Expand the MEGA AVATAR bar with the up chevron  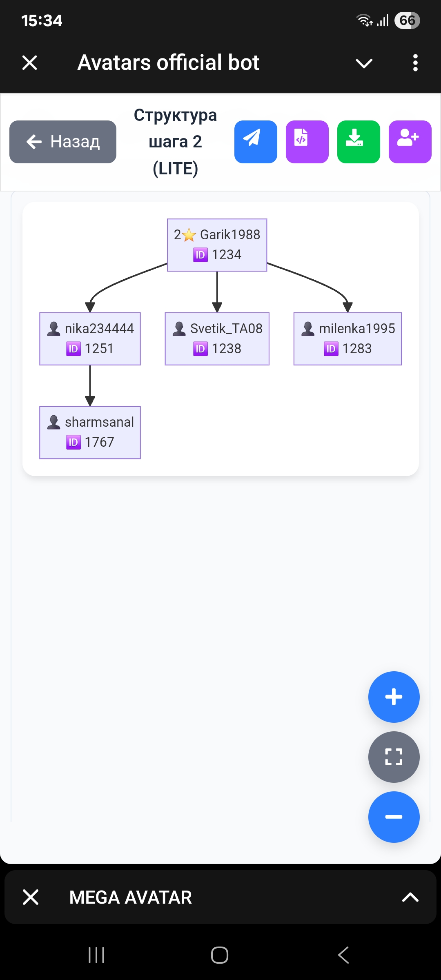click(410, 897)
